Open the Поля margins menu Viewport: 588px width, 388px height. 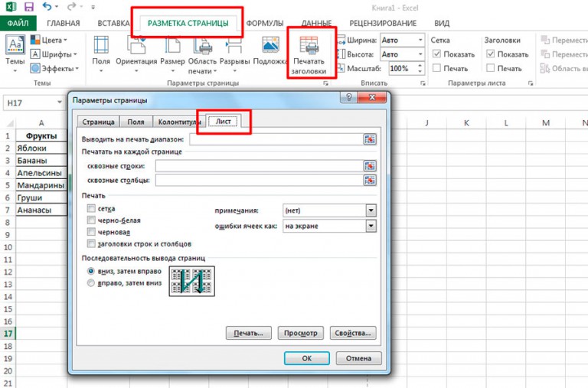click(101, 54)
